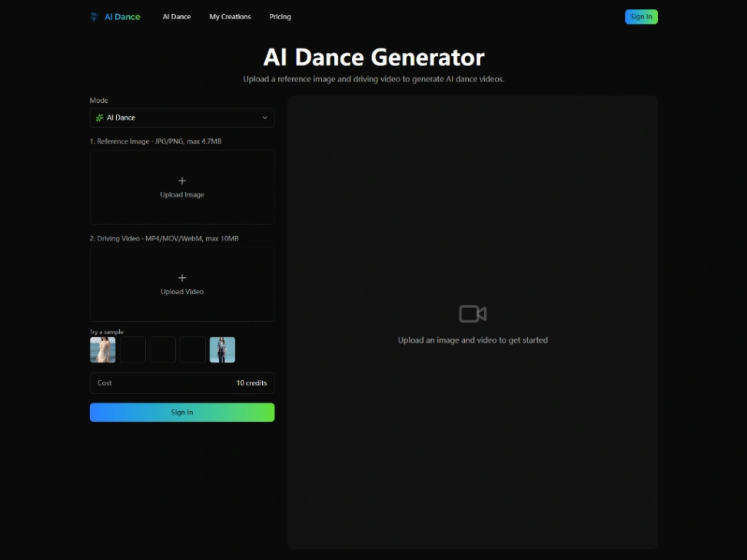The height and width of the screenshot is (560, 747).
Task: Click the AI Dance brand name text
Action: (x=122, y=17)
